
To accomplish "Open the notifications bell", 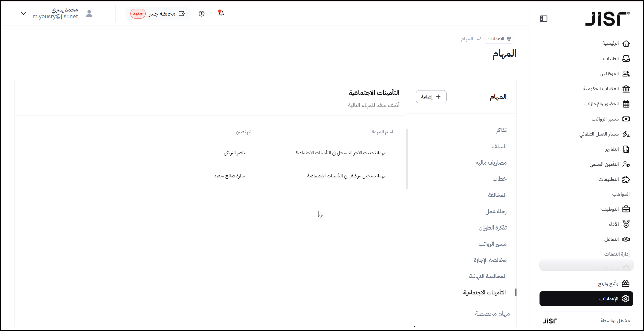I will click(x=221, y=13).
